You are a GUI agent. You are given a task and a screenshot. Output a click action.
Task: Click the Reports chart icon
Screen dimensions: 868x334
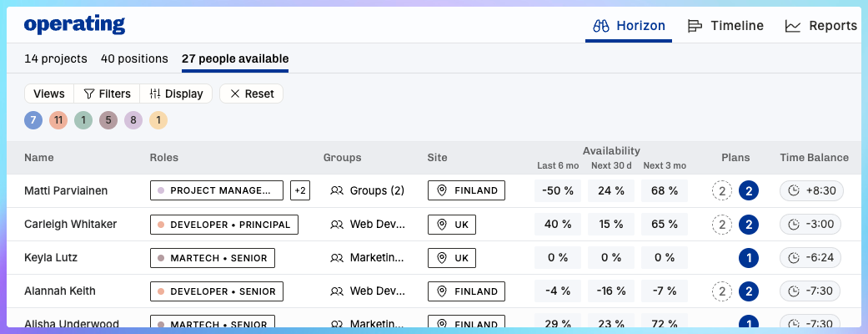click(793, 26)
